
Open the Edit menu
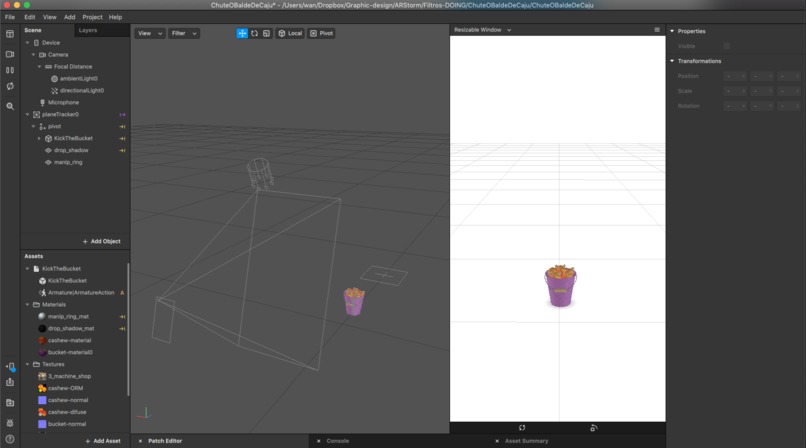[30, 17]
